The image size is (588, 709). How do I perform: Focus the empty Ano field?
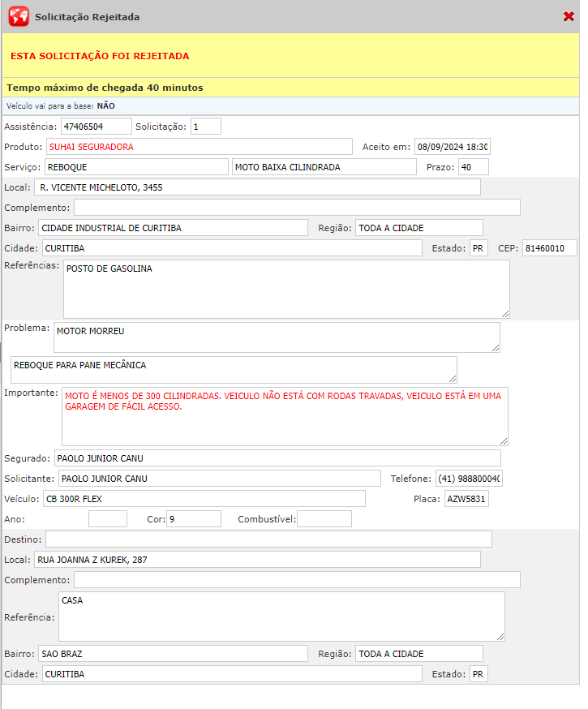(108, 519)
